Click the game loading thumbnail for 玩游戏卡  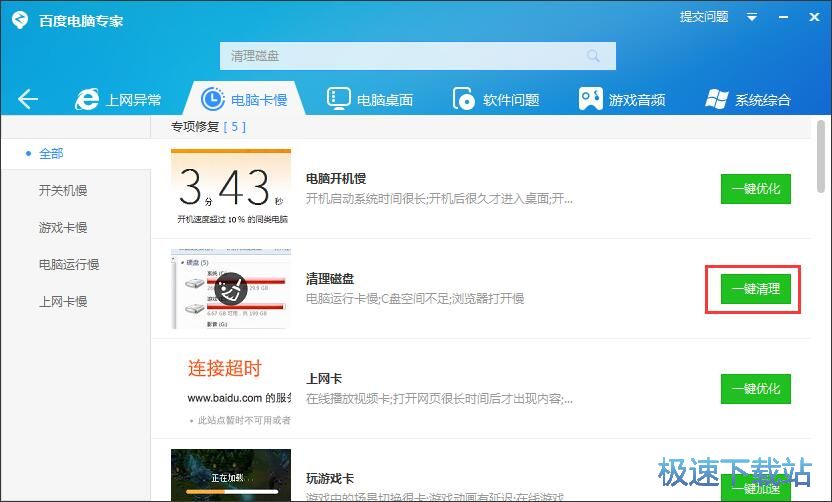[231, 475]
